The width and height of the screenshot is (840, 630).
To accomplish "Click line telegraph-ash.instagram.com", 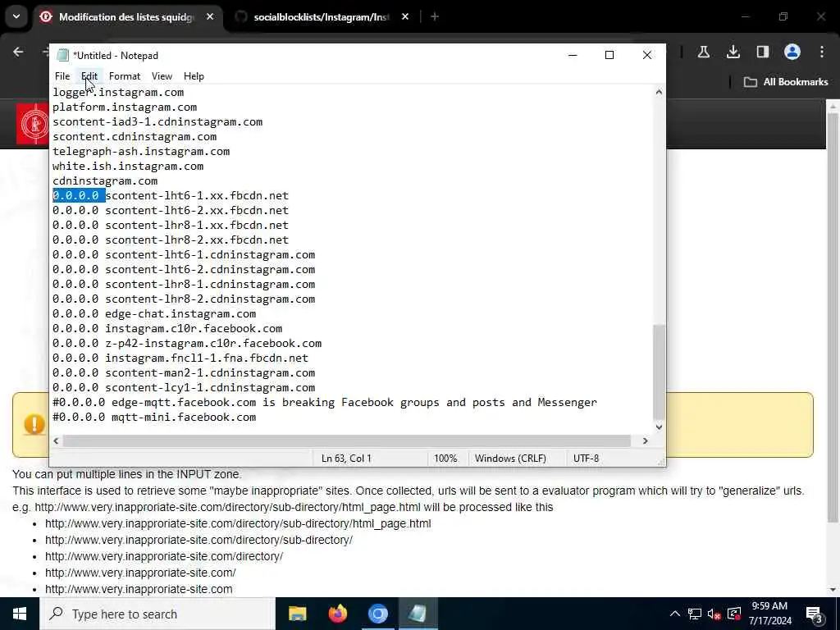I will 141,151.
